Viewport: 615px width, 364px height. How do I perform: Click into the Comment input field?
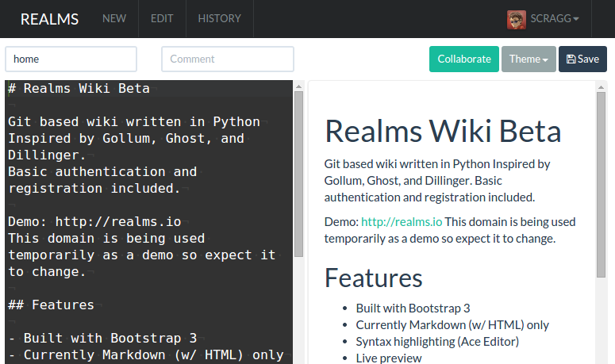[x=228, y=59]
